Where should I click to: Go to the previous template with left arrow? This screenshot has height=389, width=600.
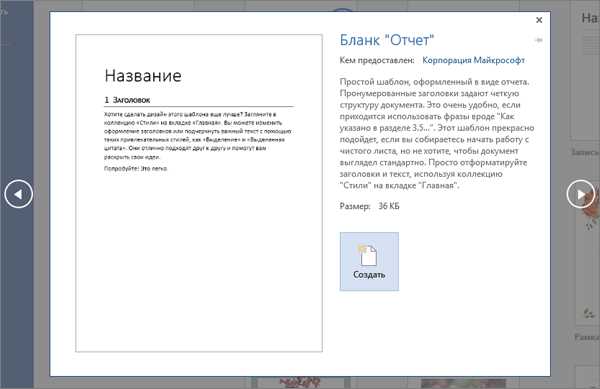[18, 194]
